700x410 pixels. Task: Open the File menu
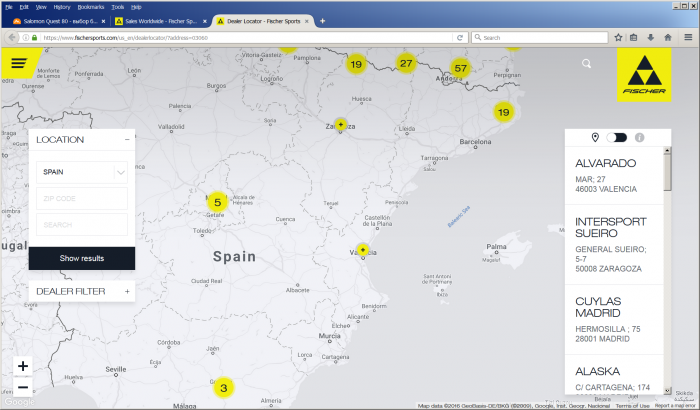pyautogui.click(x=9, y=7)
